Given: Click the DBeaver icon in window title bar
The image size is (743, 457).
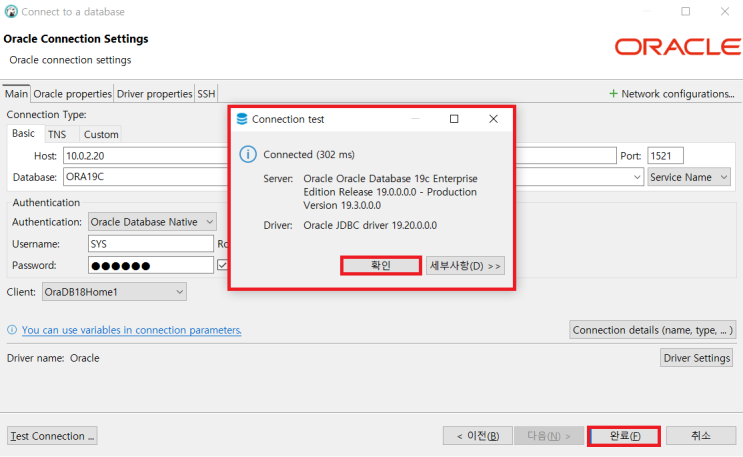Looking at the screenshot, I should coord(11,11).
